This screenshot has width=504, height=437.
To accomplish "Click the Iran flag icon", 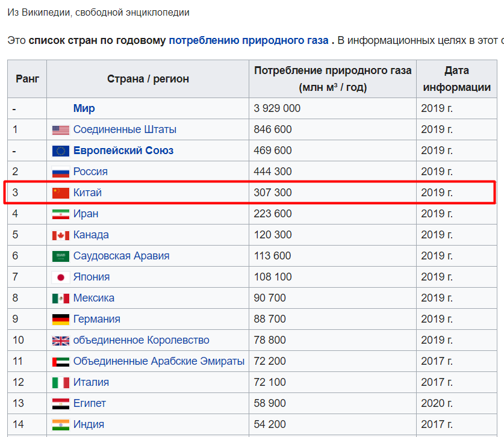I will 61,214.
